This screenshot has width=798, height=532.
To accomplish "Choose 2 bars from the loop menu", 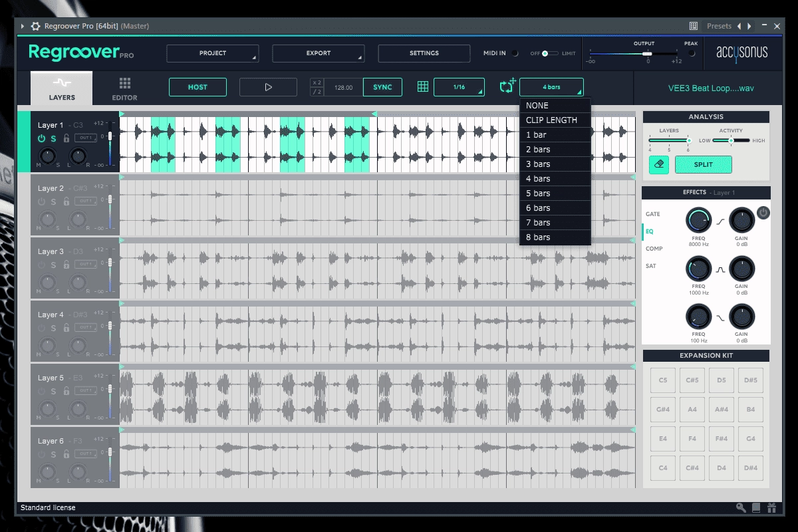I will click(x=555, y=150).
